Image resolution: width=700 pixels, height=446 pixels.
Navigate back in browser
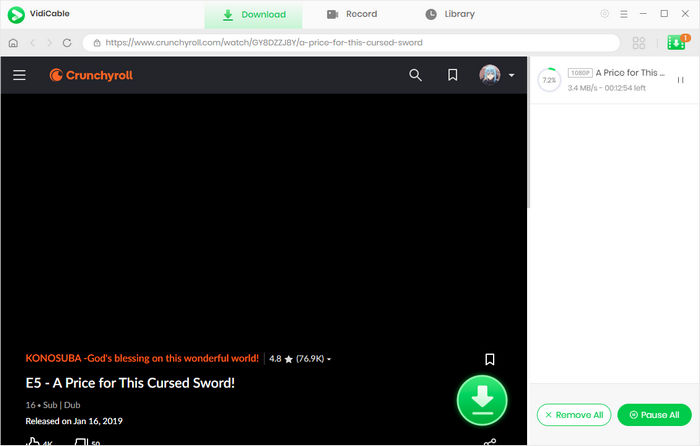click(x=32, y=43)
